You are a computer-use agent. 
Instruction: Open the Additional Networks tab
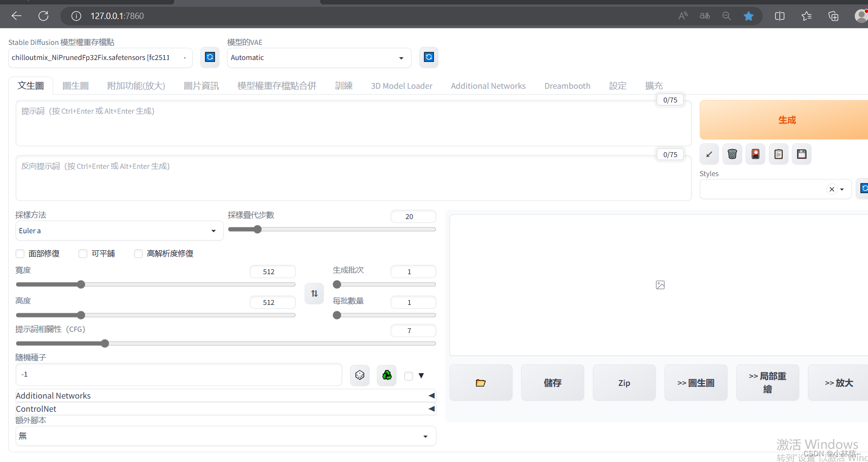pos(488,86)
